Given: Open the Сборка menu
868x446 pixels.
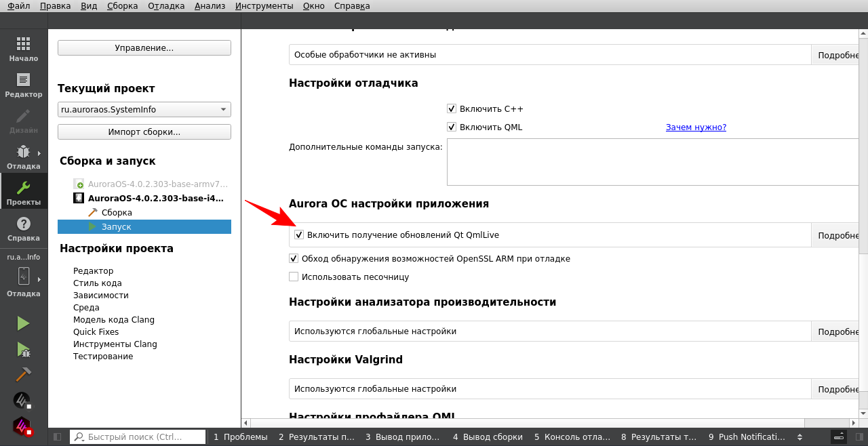Looking at the screenshot, I should coord(122,6).
